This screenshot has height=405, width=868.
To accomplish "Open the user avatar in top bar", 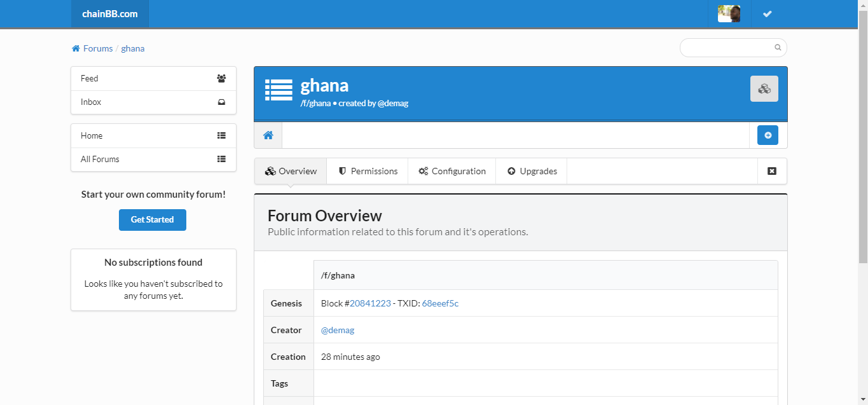I will [729, 14].
